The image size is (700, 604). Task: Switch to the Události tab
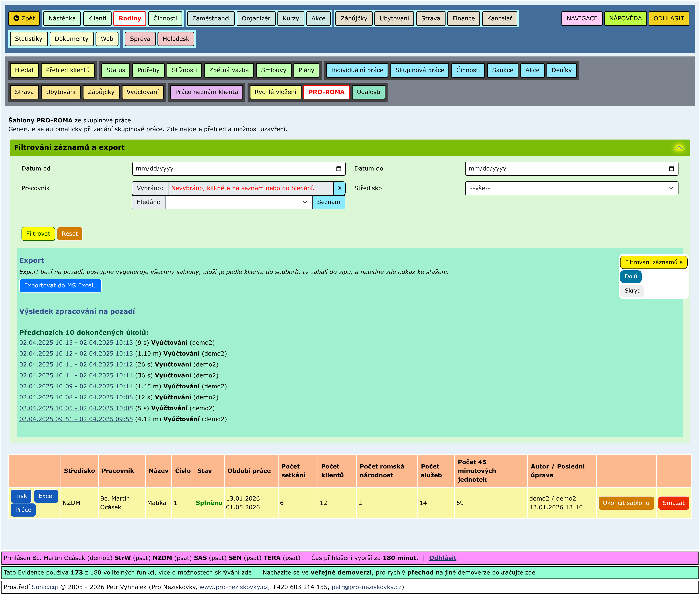[x=368, y=92]
